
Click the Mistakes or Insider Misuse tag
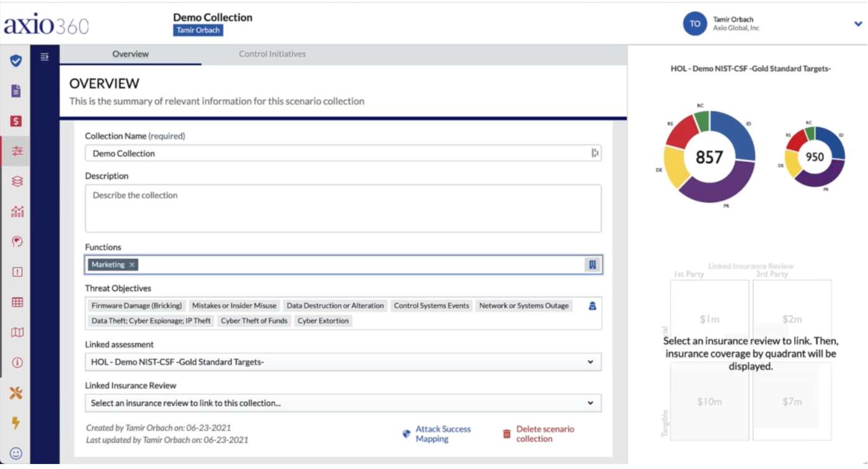click(234, 306)
